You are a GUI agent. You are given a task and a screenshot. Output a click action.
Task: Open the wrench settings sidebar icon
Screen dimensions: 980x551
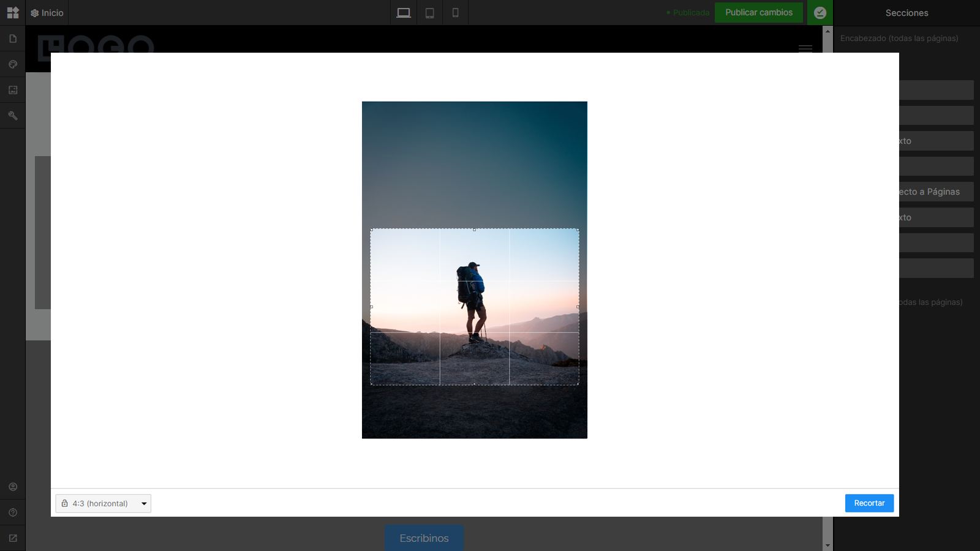(13, 116)
